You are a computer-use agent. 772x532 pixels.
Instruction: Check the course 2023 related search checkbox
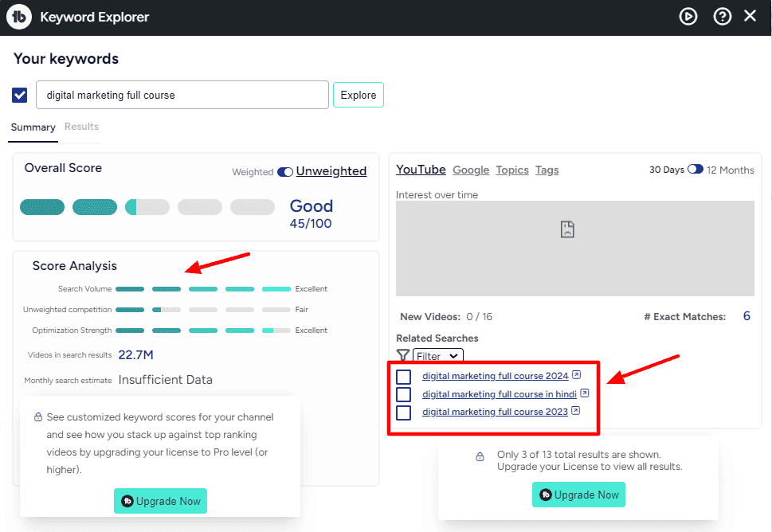tap(403, 412)
